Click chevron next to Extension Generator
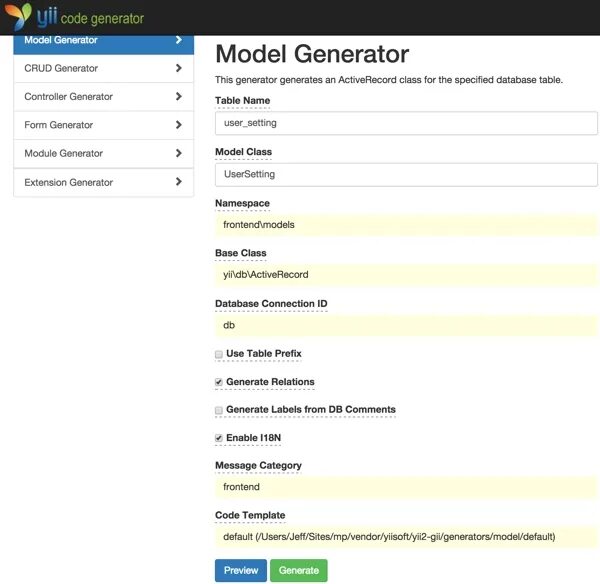Image resolution: width=600 pixels, height=584 pixels. point(179,181)
